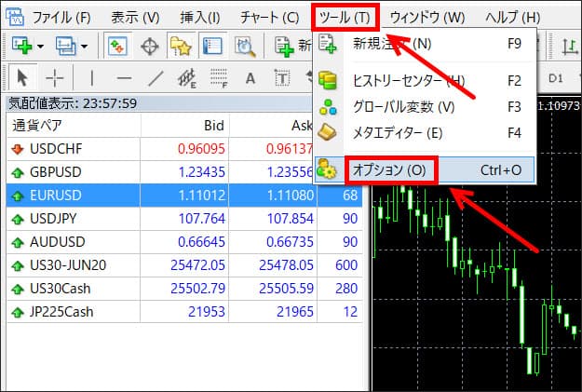Click the Strategy Tester magnifier icon
This screenshot has width=582, height=392.
(x=245, y=45)
